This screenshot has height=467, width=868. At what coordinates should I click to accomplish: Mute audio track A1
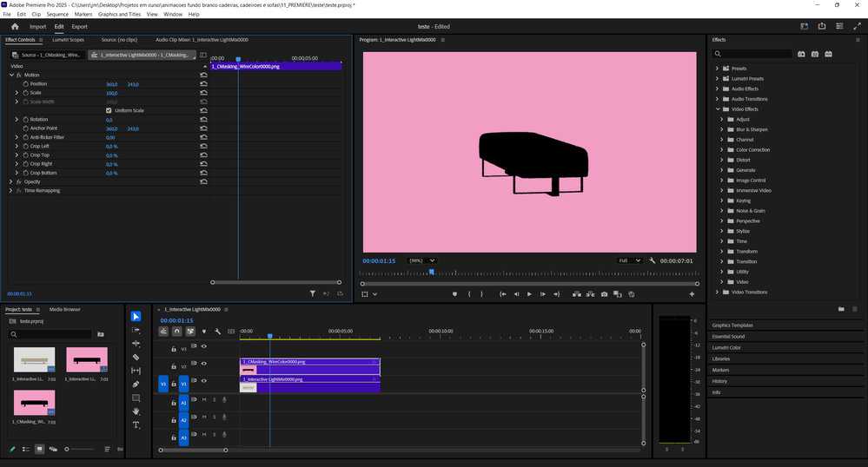[203, 399]
